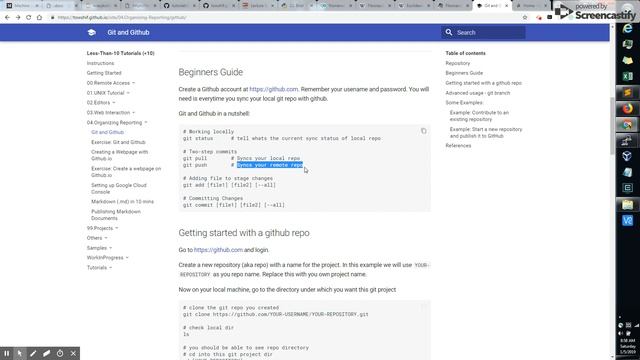Click the highlighted 'Syncs your remote repo' text
This screenshot has width=640, height=360.
click(270, 165)
